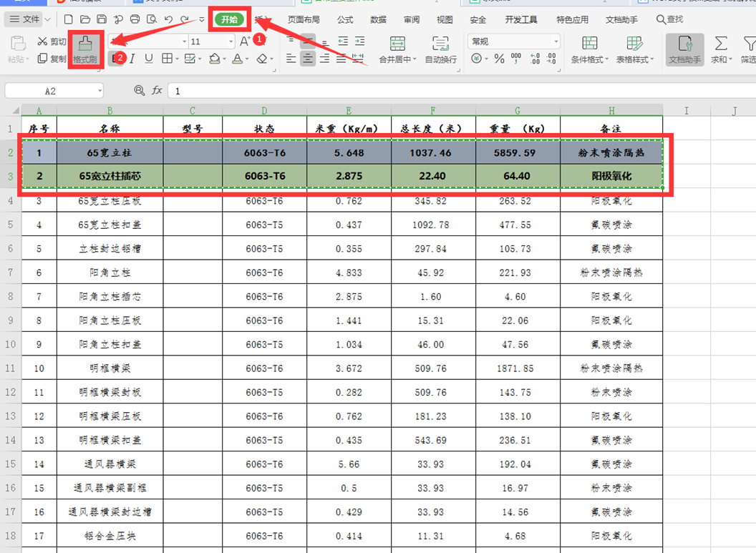The width and height of the screenshot is (756, 553).
Task: Toggle align right
Action: click(x=324, y=59)
